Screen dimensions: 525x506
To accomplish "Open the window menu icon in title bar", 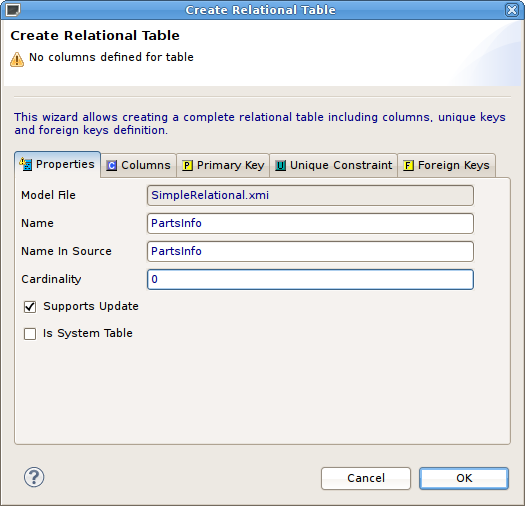I will tap(13, 10).
